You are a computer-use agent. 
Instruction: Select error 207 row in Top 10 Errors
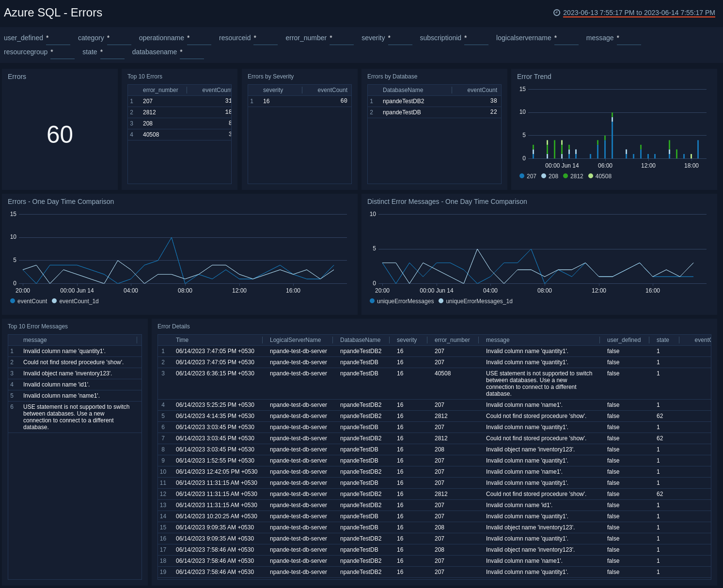point(179,101)
